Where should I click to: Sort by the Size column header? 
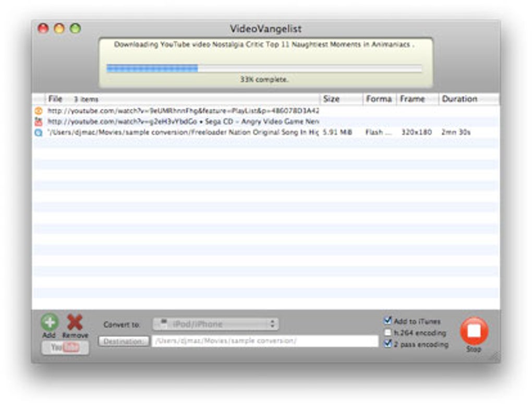tap(341, 99)
